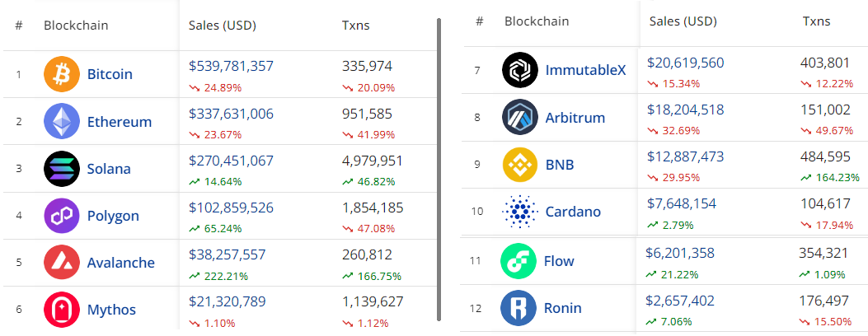Open the Cardano dotted logo icon
This screenshot has height=336, width=868.
coord(520,212)
